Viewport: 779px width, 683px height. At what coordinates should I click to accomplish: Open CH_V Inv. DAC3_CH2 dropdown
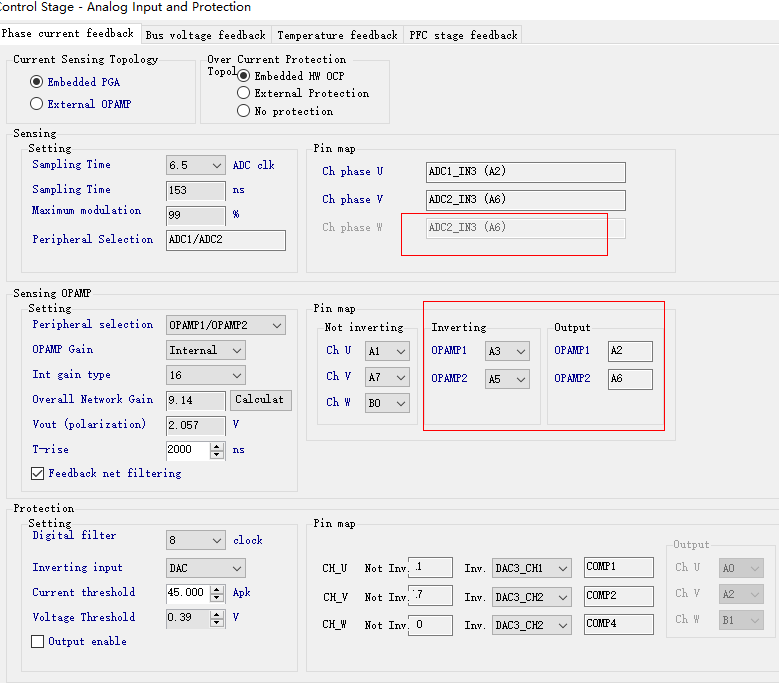click(532, 597)
